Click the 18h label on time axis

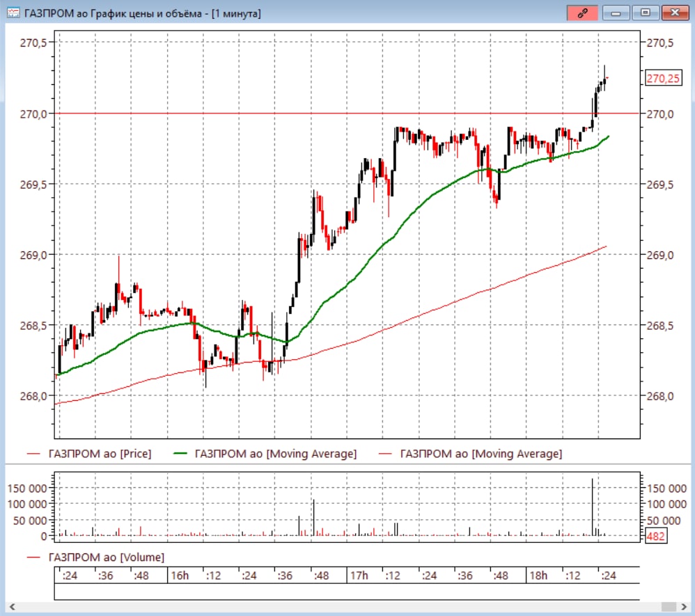tap(538, 576)
